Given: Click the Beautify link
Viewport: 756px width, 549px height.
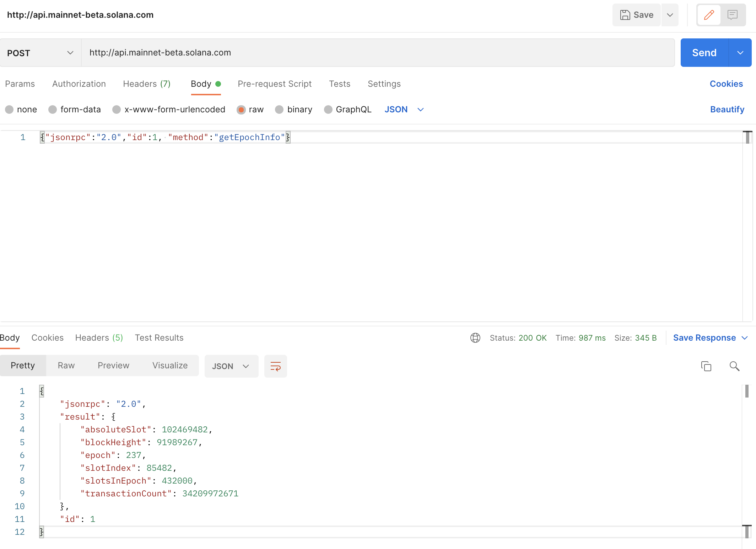Looking at the screenshot, I should click(x=727, y=110).
